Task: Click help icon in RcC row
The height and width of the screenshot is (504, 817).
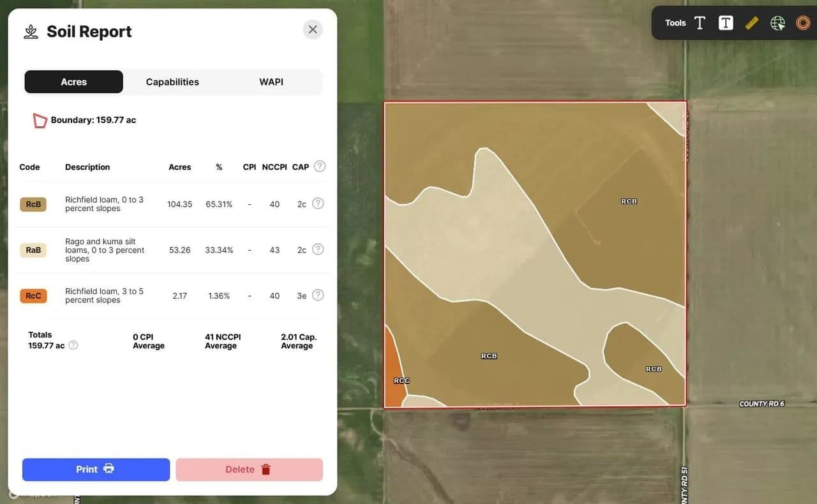Action: (x=318, y=295)
